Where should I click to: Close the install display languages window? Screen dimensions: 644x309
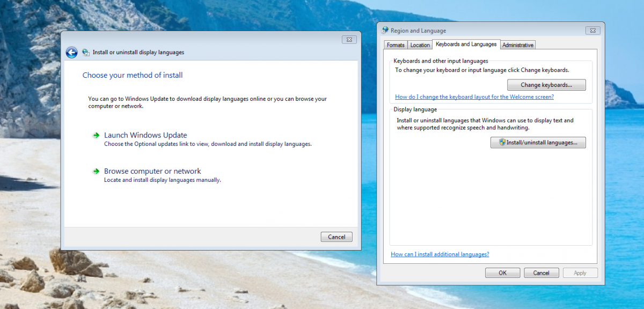(x=349, y=39)
